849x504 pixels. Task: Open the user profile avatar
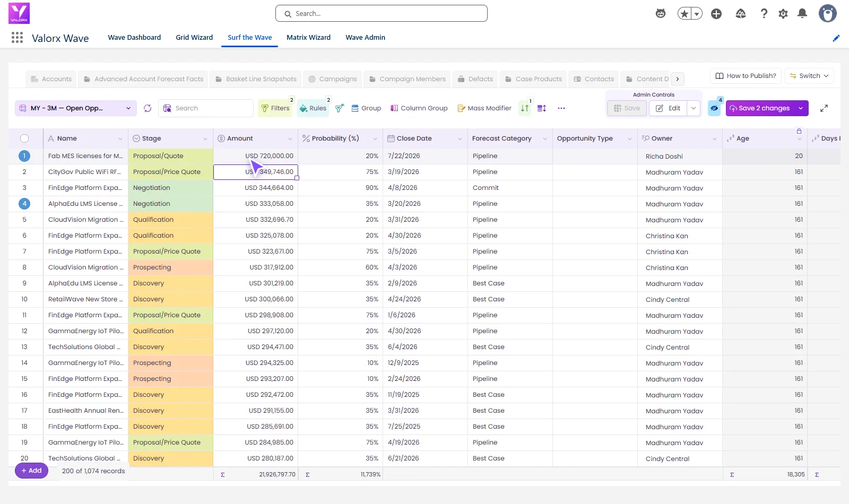pos(827,14)
